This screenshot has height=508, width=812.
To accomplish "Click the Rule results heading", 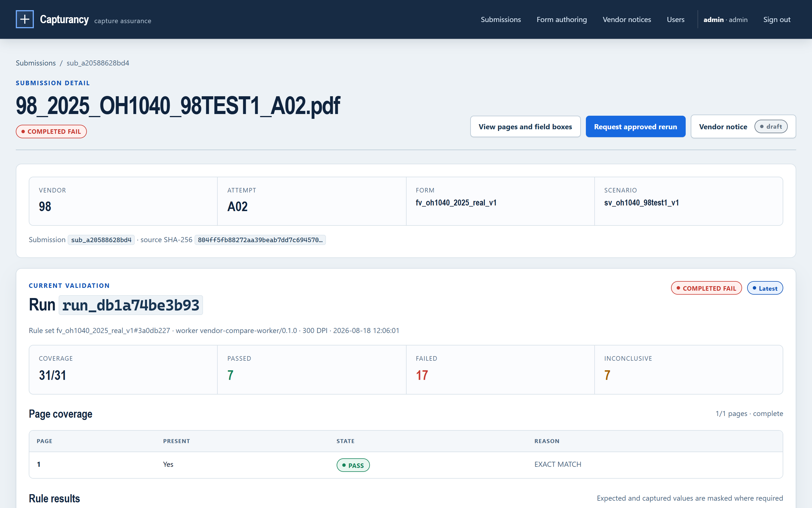I will coord(54,499).
